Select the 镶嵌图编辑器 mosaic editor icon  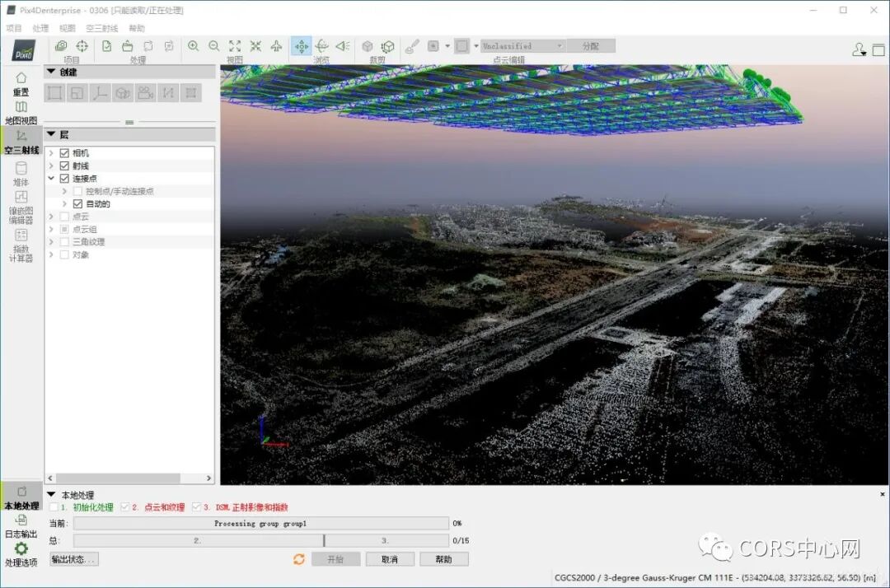[x=21, y=207]
